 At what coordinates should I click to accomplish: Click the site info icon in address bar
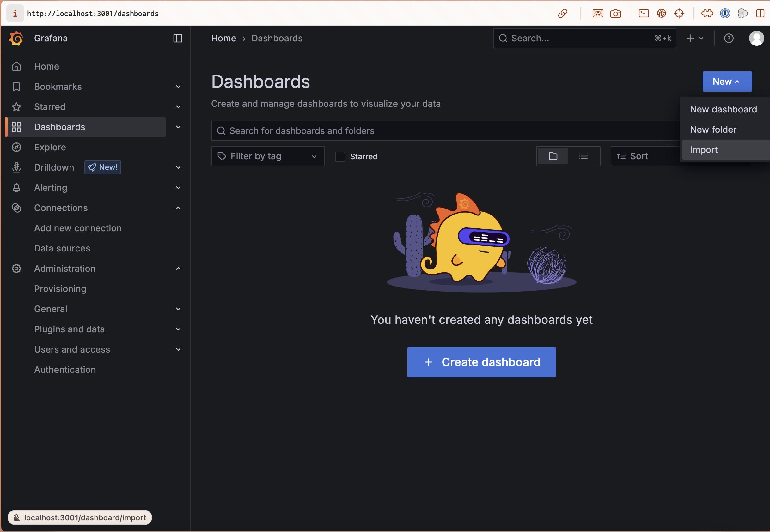pyautogui.click(x=15, y=13)
